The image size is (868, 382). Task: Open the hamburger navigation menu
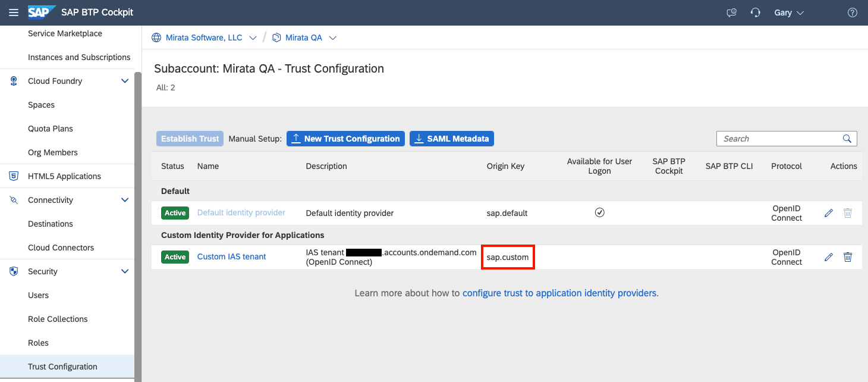(14, 12)
